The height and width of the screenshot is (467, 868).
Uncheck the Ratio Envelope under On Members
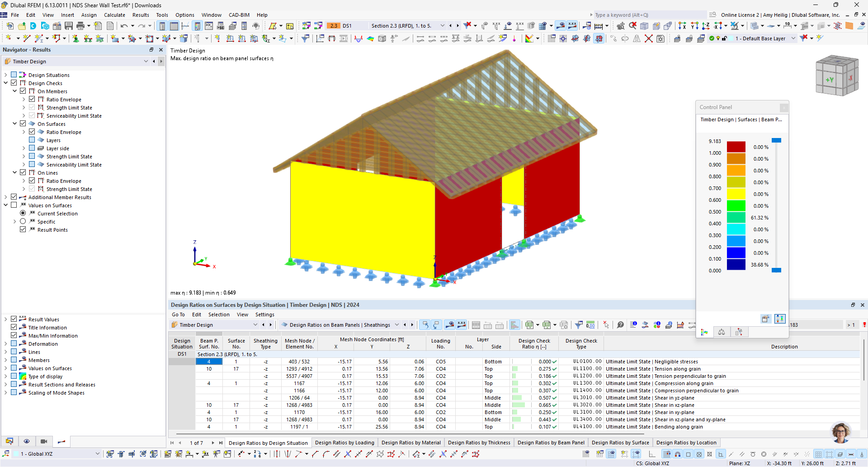tap(32, 99)
